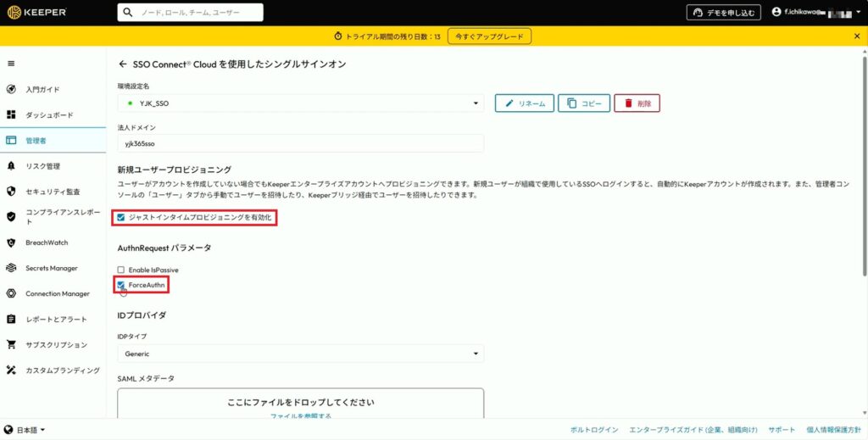This screenshot has width=868, height=440.
Task: Open the 日本語 language dropdown
Action: (x=31, y=430)
